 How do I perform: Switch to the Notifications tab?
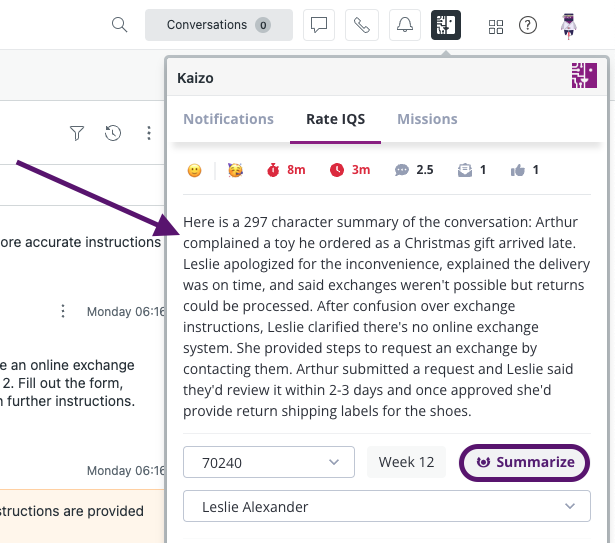tap(228, 119)
